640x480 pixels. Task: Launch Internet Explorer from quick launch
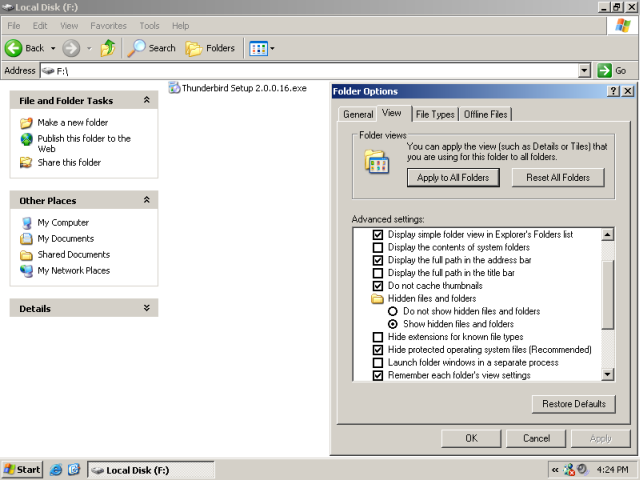coord(56,470)
